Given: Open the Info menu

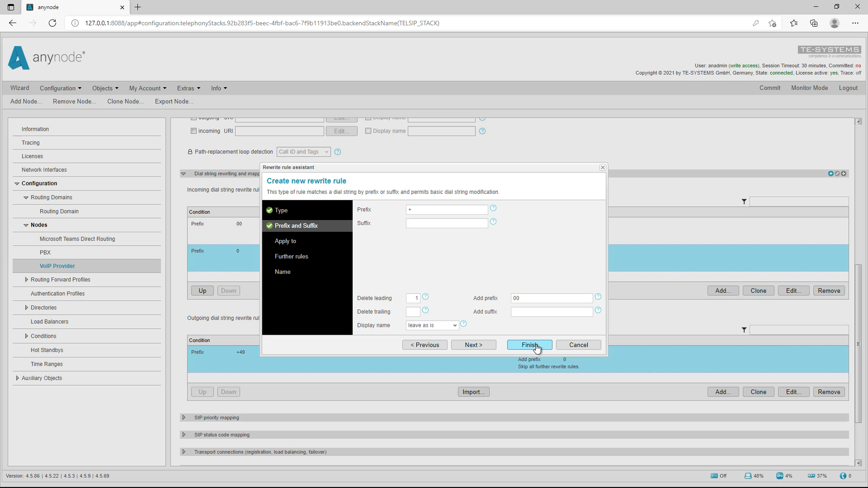Looking at the screenshot, I should [219, 88].
